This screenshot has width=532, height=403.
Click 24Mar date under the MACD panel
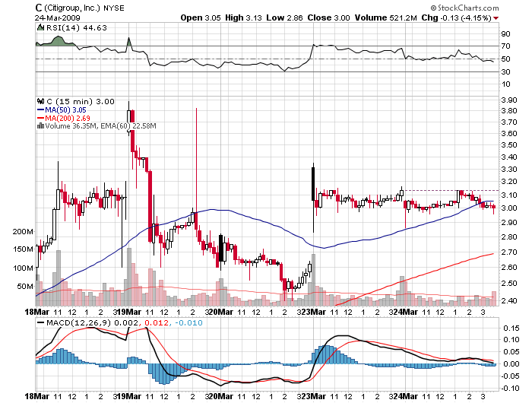(x=405, y=396)
